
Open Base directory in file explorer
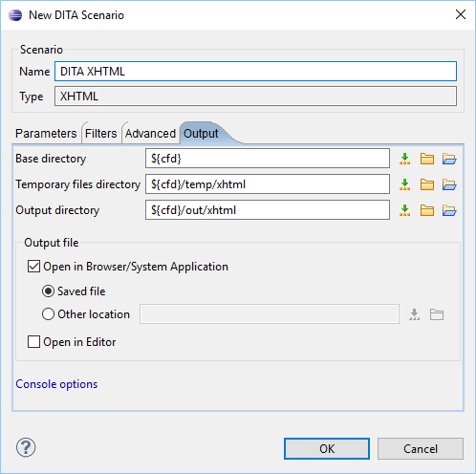(x=449, y=159)
